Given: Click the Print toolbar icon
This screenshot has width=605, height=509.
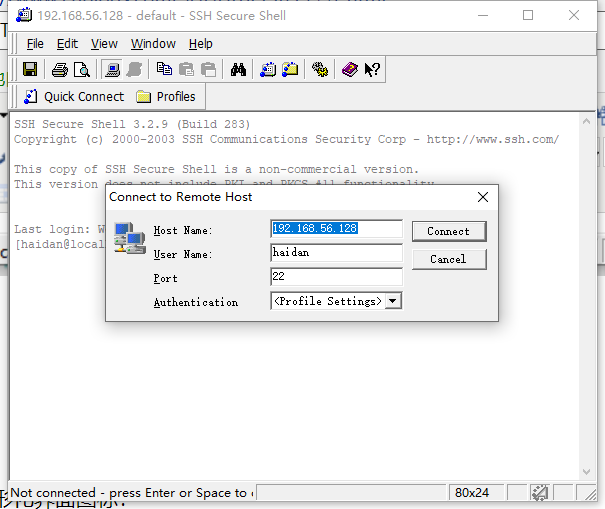Looking at the screenshot, I should 60,70.
